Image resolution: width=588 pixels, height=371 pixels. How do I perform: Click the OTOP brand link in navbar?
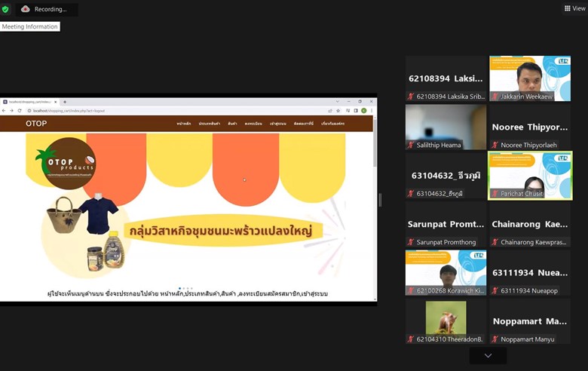tap(36, 124)
